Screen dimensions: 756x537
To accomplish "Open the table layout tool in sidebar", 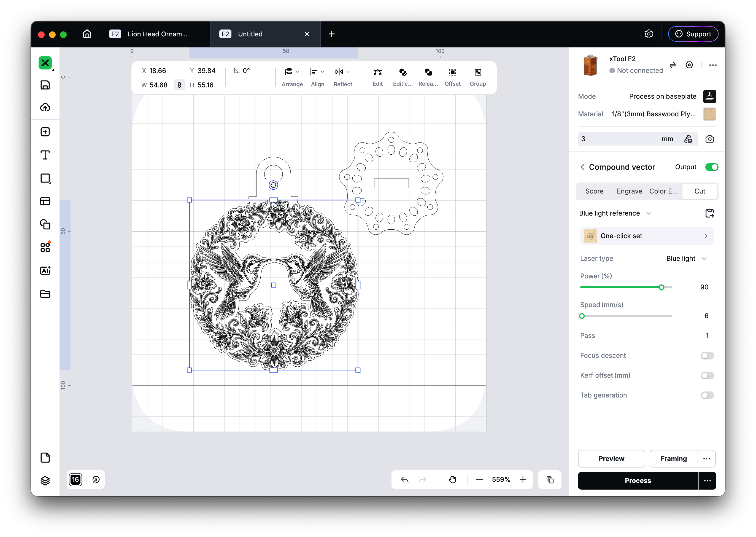I will (x=45, y=201).
